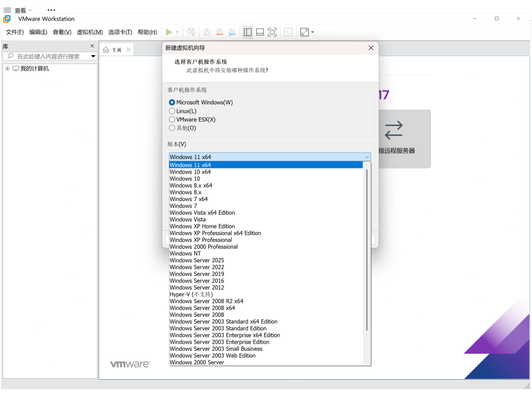Viewport: 532px width, 393px height.
Task: Choose Windows Server 2022 from the list
Action: point(197,267)
